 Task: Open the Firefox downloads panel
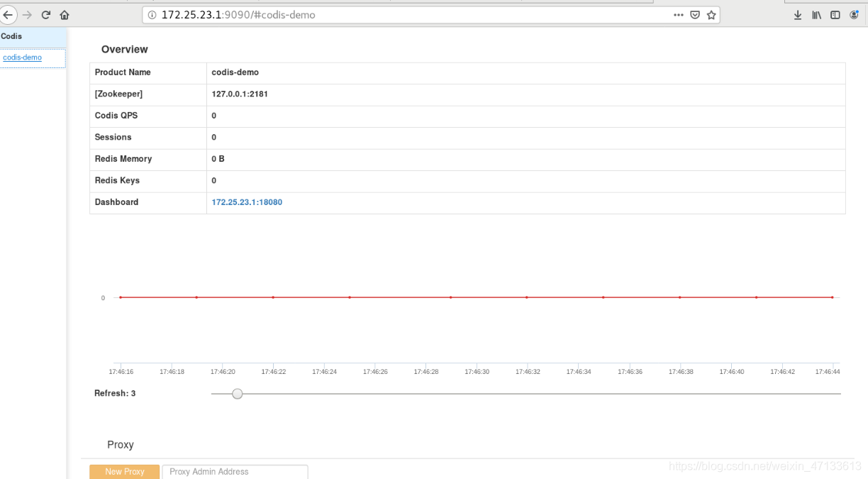(798, 15)
